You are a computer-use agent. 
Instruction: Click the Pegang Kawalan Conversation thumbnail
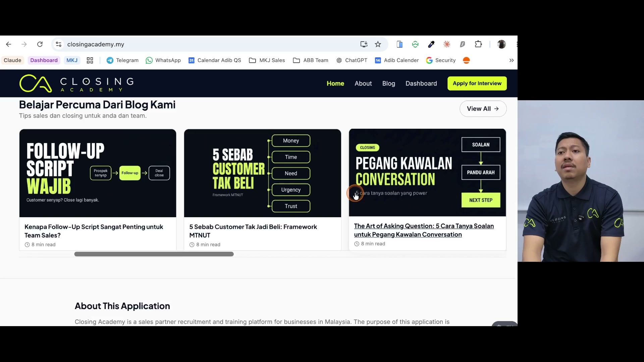[427, 173]
